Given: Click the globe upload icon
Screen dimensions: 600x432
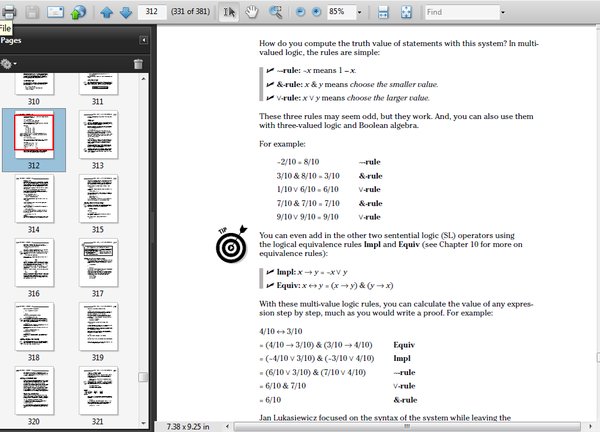Looking at the screenshot, I should coord(78,12).
